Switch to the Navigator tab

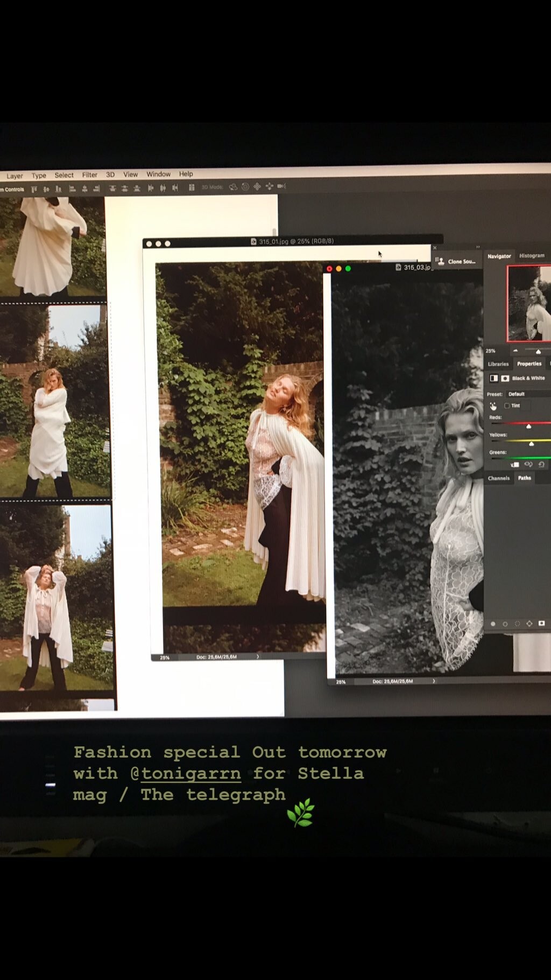[499, 256]
